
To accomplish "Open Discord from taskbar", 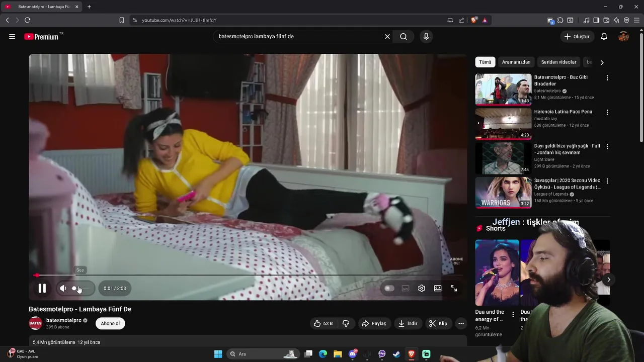I will click(x=353, y=354).
